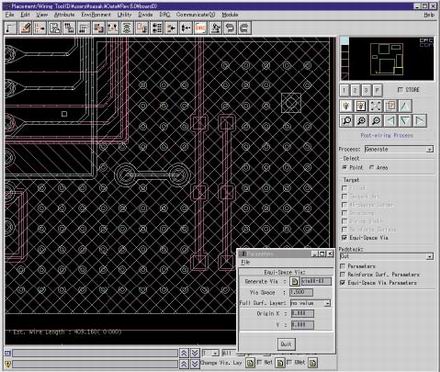Open the File menu in the main window
Image resolution: width=440 pixels, height=372 pixels.
(9, 15)
